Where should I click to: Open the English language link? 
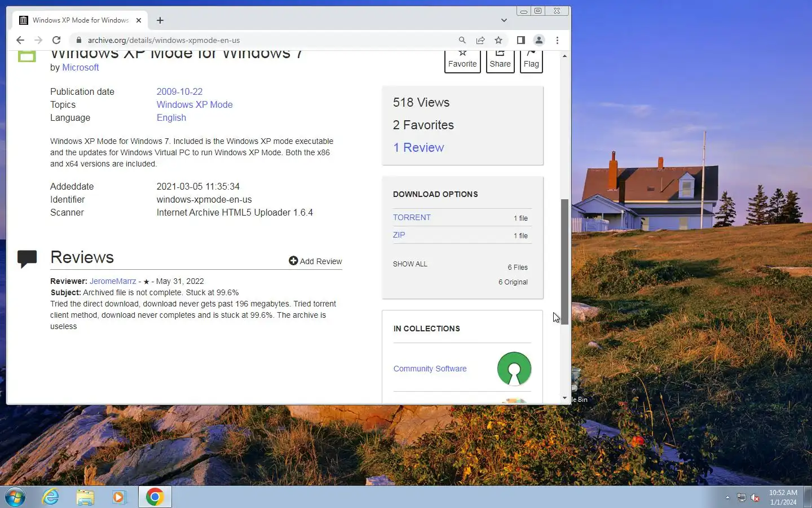tap(171, 117)
